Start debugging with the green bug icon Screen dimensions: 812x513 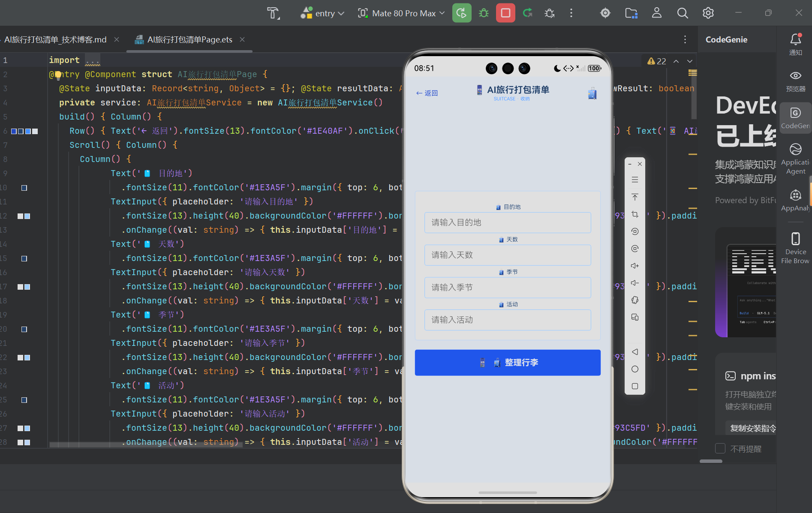click(x=484, y=13)
